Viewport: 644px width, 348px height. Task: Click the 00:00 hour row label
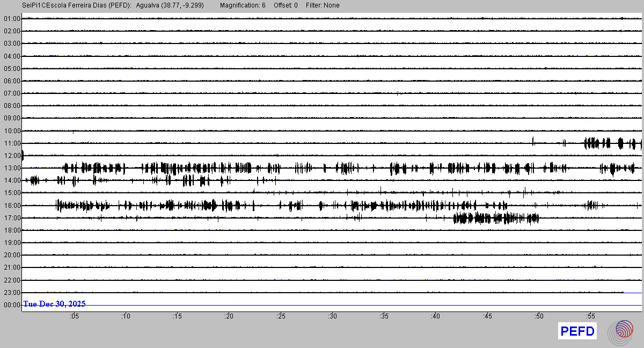pyautogui.click(x=12, y=305)
